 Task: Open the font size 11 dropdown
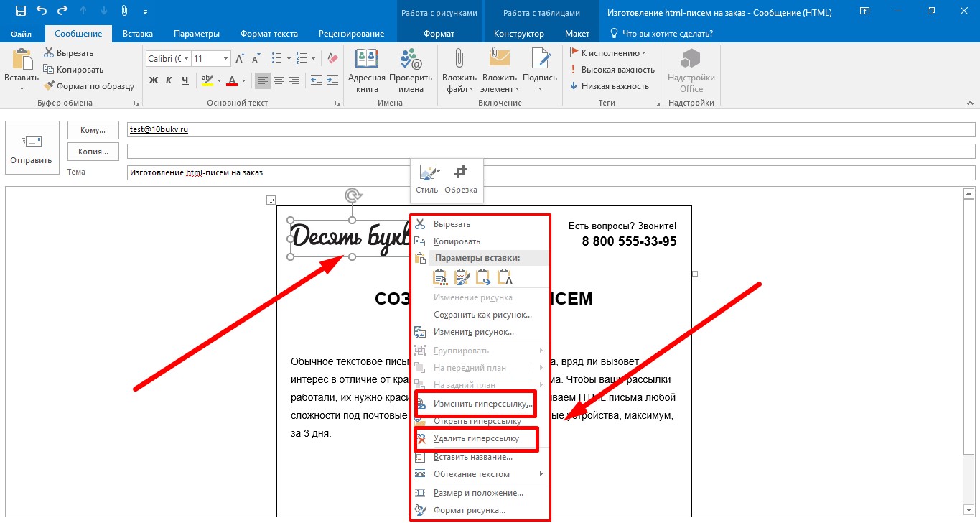[x=226, y=59]
